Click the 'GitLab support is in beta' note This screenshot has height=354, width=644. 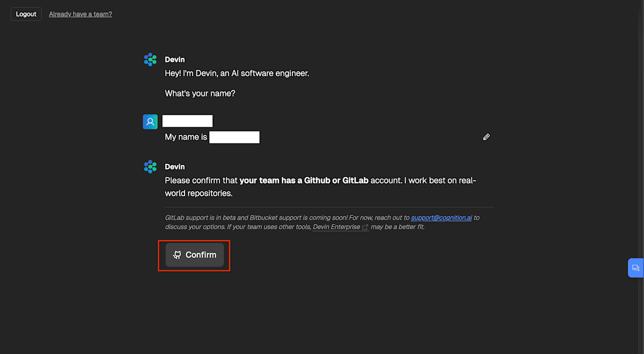322,222
